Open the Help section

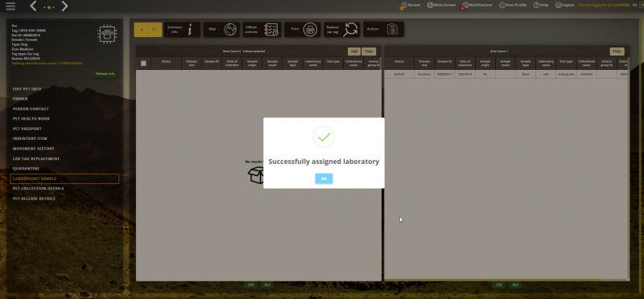pos(540,6)
